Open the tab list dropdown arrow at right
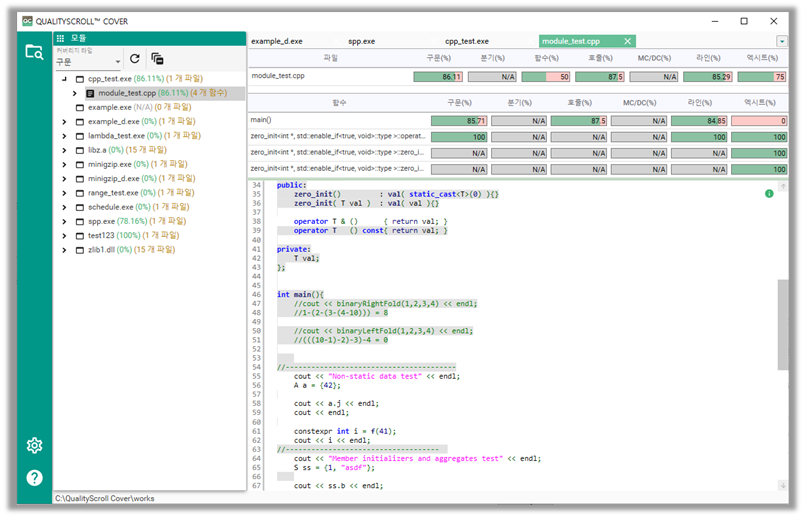 [x=782, y=41]
